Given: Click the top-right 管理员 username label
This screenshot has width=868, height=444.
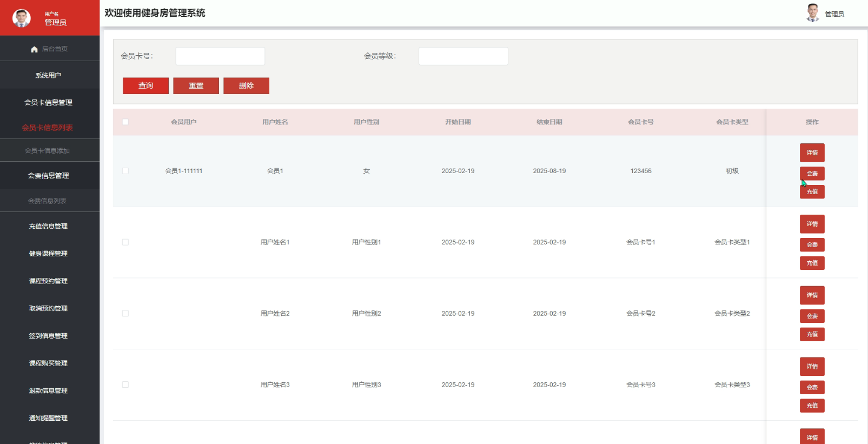Looking at the screenshot, I should [834, 14].
